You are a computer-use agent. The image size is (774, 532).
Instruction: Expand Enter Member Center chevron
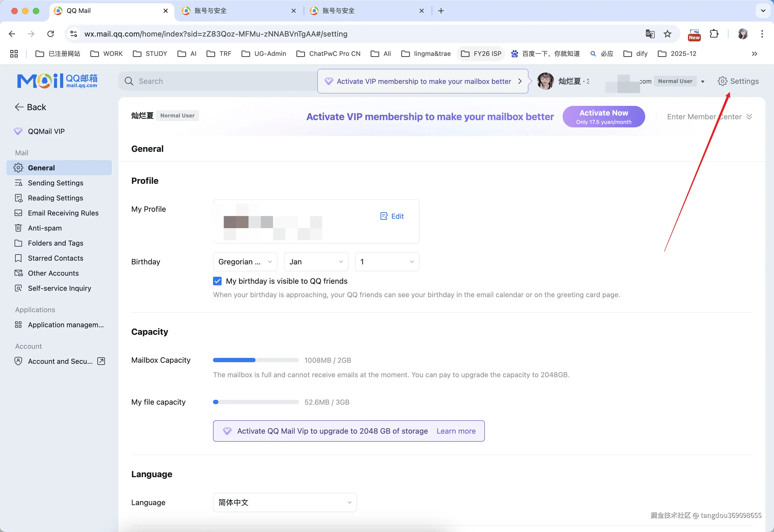pyautogui.click(x=749, y=117)
